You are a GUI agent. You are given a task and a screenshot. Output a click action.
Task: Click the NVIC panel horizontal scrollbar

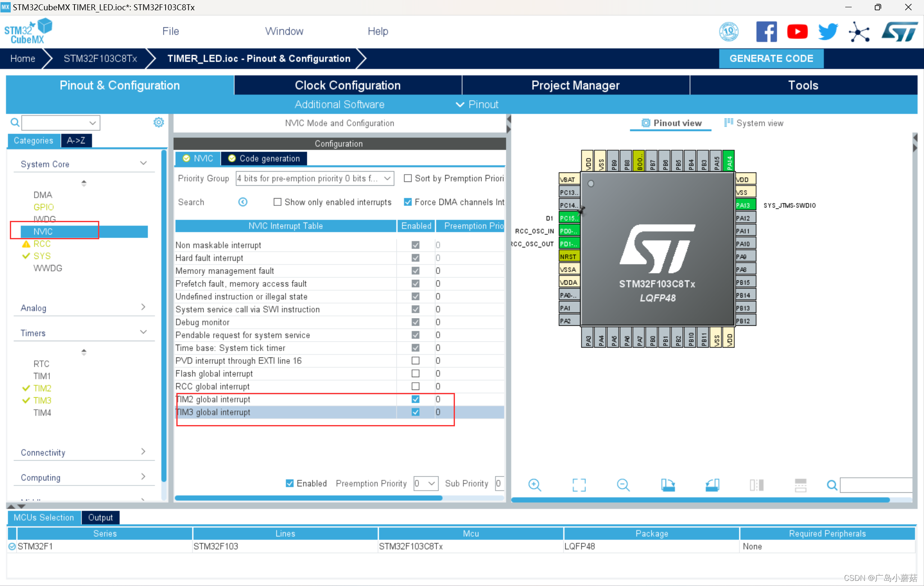(x=309, y=498)
